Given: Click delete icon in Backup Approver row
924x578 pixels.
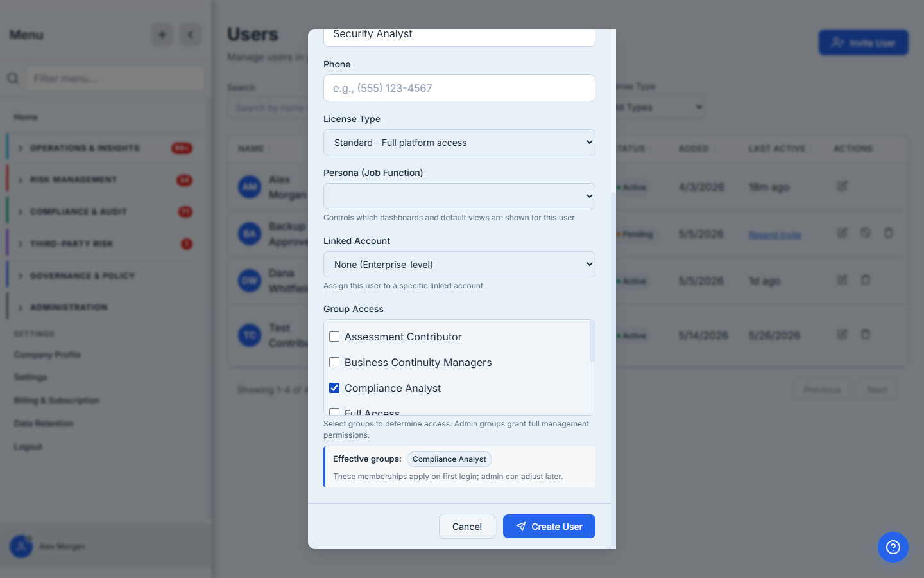Looking at the screenshot, I should pos(889,232).
